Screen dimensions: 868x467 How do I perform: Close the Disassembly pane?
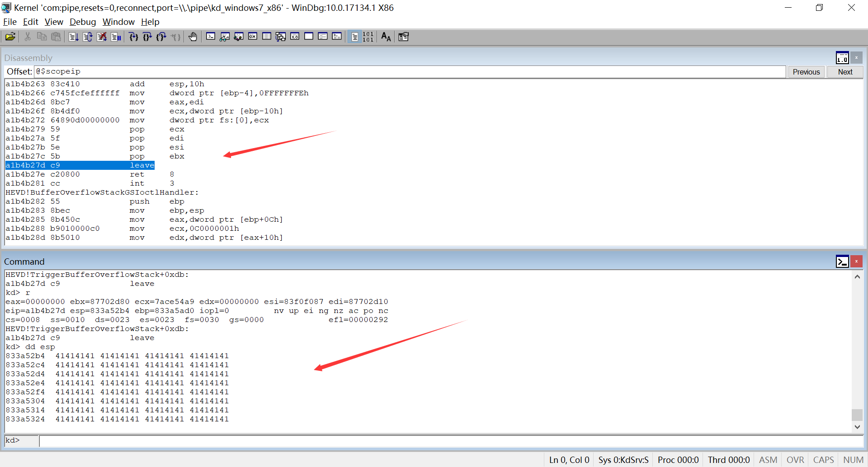pyautogui.click(x=856, y=58)
